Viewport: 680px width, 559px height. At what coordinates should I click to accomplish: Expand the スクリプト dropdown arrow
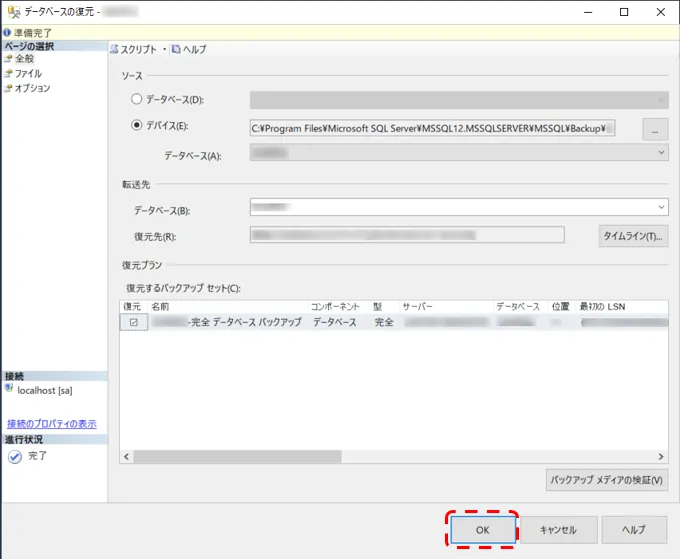[164, 49]
